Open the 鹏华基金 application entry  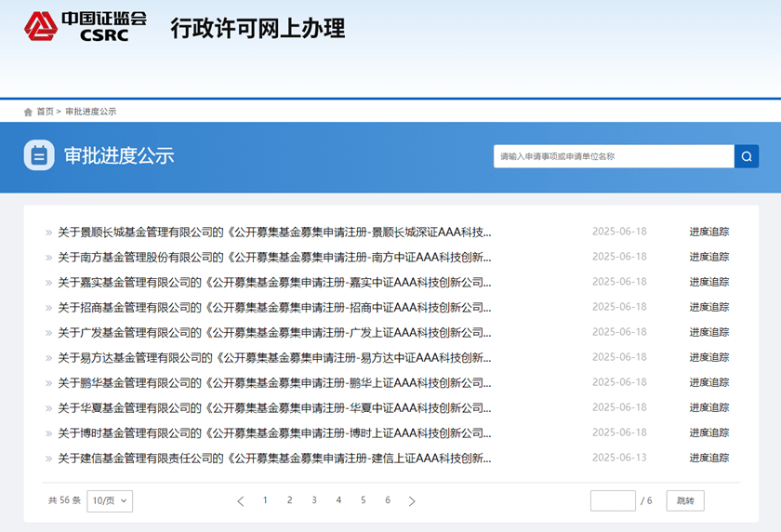pyautogui.click(x=274, y=383)
